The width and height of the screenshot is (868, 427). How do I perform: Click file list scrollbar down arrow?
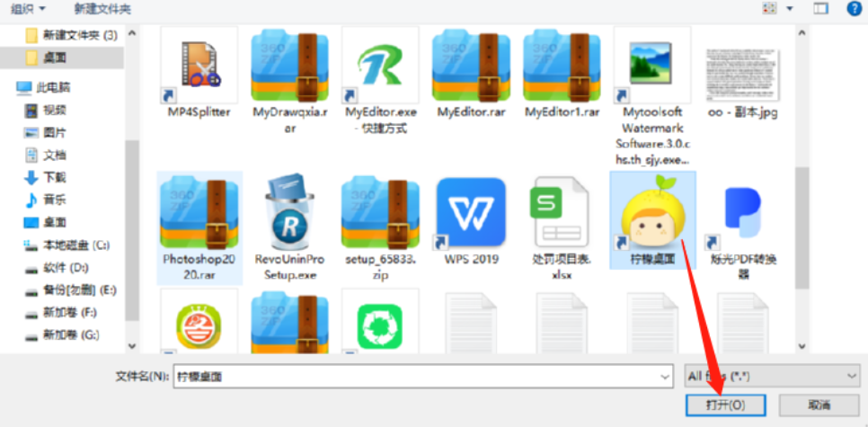point(802,346)
